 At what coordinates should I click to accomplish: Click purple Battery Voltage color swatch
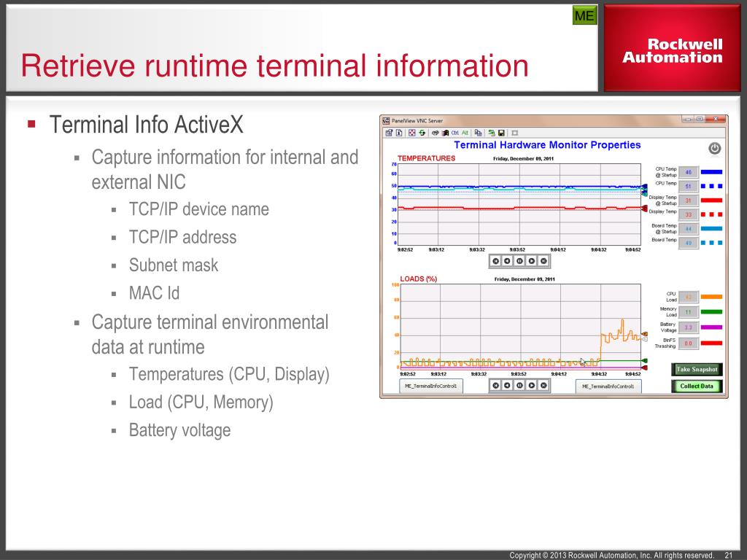[x=712, y=327]
